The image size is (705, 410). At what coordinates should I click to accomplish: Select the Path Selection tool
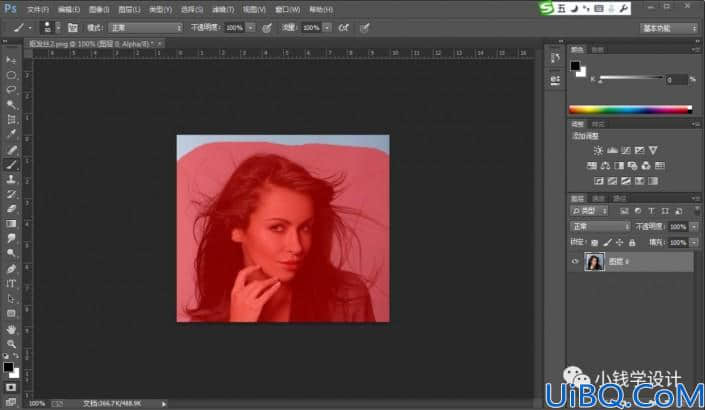click(11, 299)
